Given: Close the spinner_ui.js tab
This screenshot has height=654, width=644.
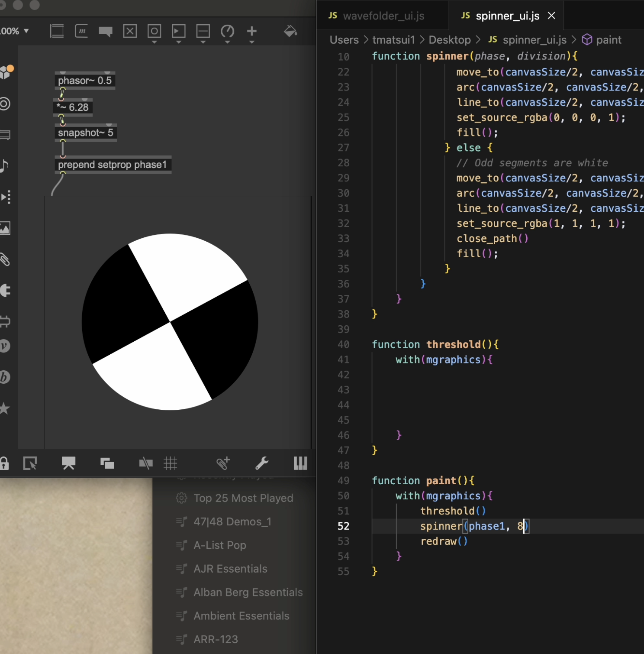Looking at the screenshot, I should 551,16.
